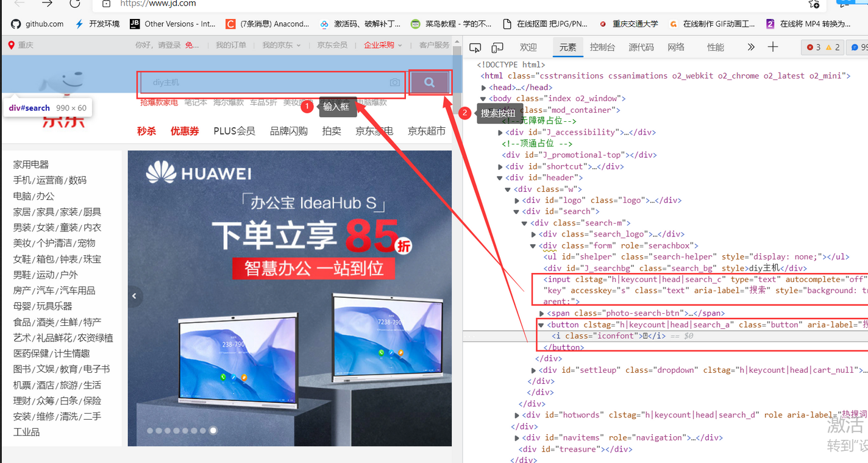Screen dimensions: 868x463
Task: Open the MP4 转换 bookmark
Action: click(808, 24)
